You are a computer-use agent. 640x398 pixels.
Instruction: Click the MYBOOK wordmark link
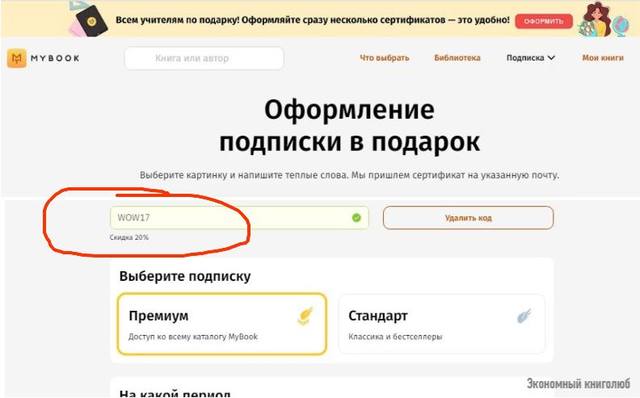[x=55, y=58]
